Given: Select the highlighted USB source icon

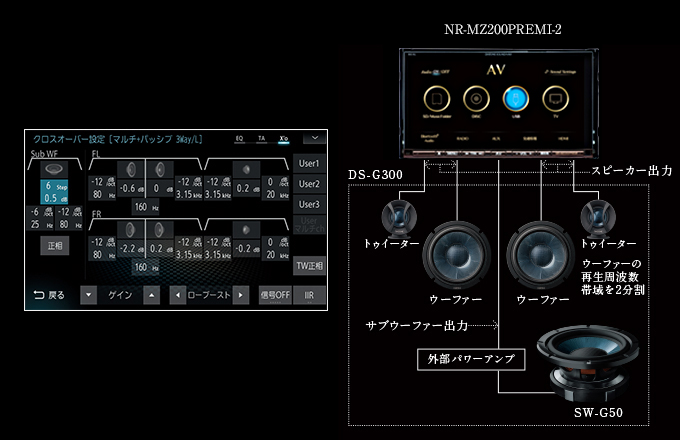Looking at the screenshot, I should click(514, 98).
